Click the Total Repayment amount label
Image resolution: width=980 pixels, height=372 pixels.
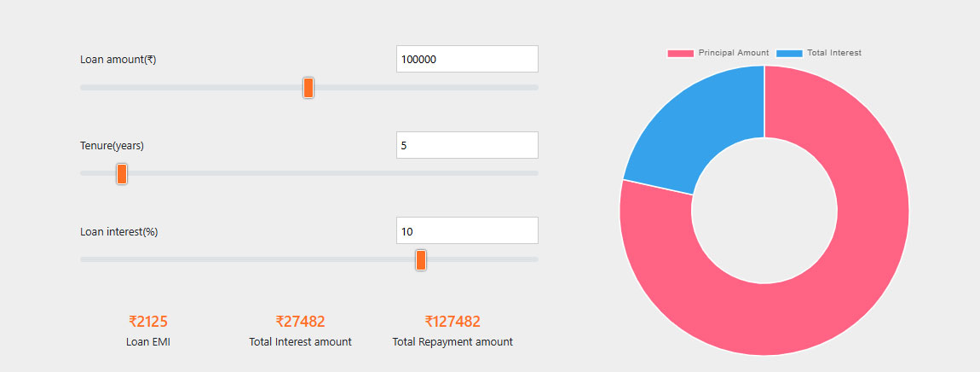point(453,342)
